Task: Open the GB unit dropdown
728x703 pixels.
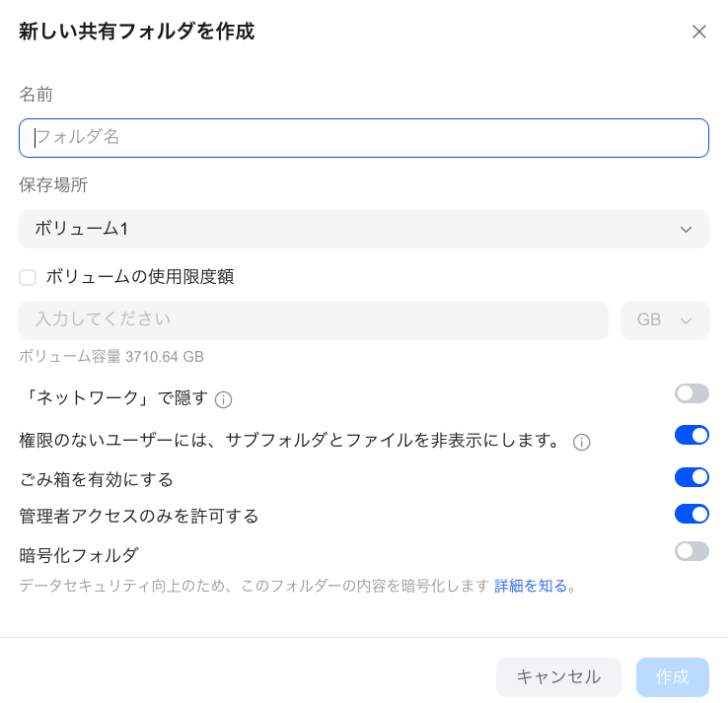Action: click(665, 320)
